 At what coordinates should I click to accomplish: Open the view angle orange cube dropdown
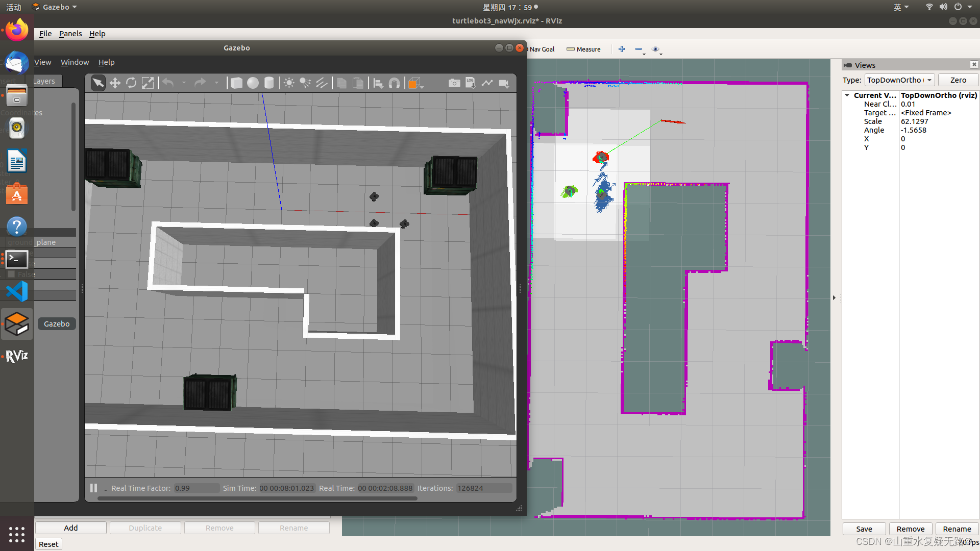pyautogui.click(x=423, y=87)
